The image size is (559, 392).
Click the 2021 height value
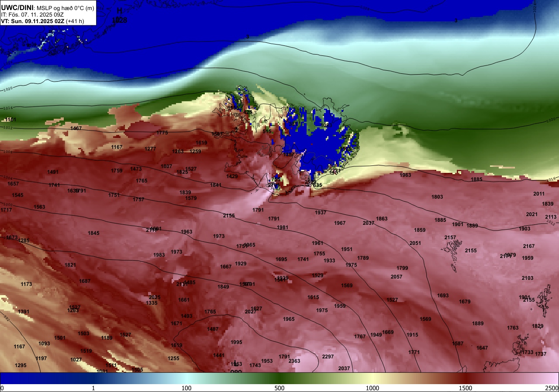tap(531, 214)
